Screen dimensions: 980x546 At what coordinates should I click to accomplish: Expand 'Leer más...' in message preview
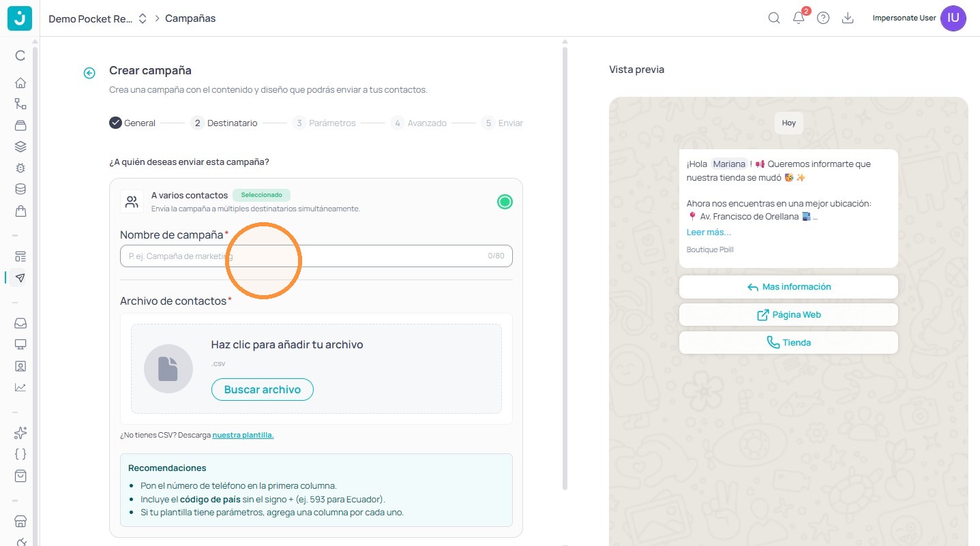pyautogui.click(x=709, y=232)
